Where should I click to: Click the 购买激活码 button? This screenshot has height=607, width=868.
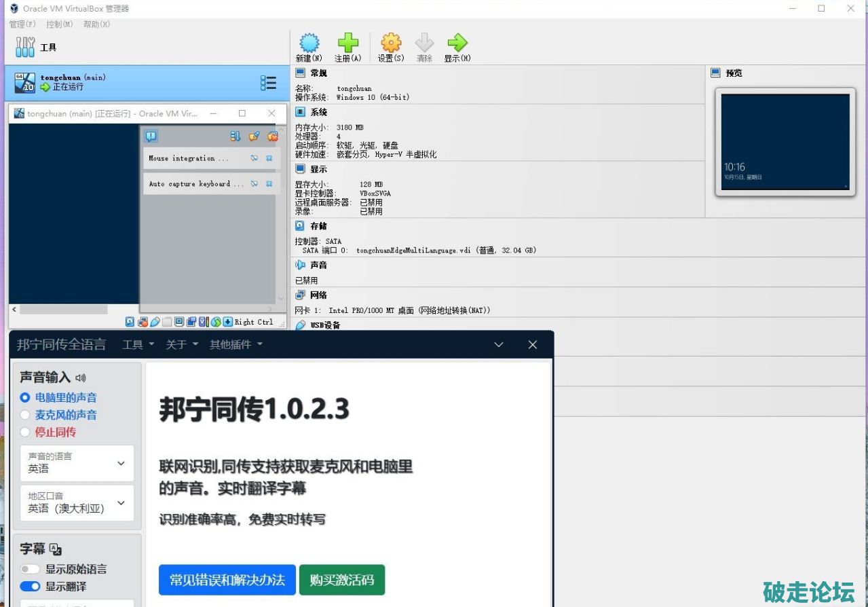(x=341, y=580)
